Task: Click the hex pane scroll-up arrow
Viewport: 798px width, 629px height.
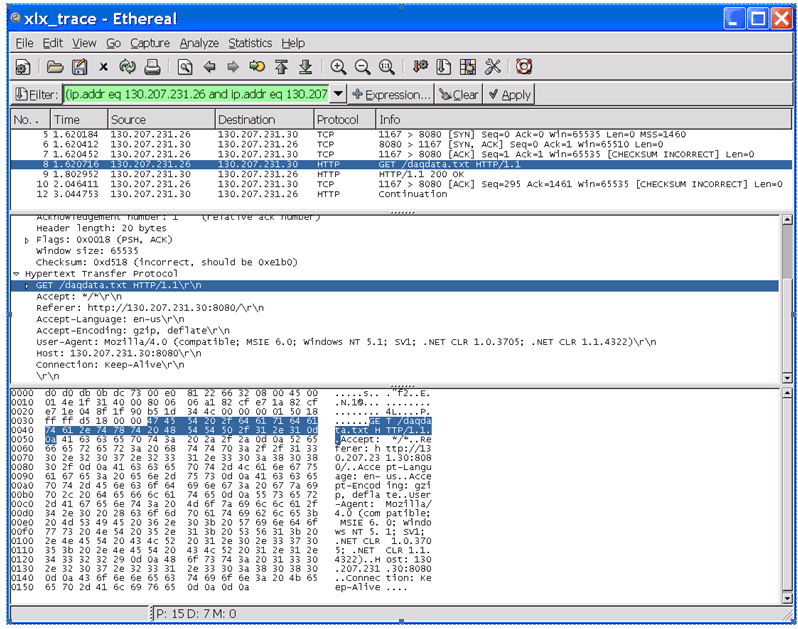Action: coord(787,393)
